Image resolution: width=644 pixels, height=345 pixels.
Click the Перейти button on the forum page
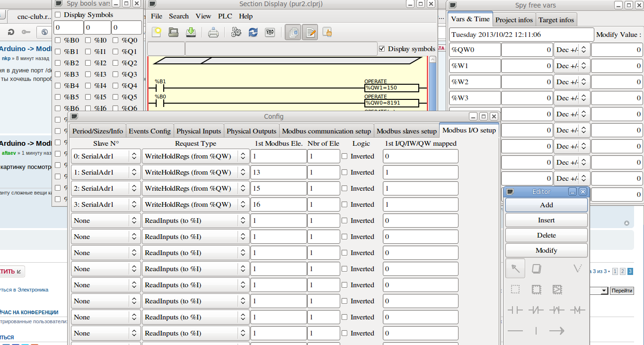pyautogui.click(x=622, y=291)
